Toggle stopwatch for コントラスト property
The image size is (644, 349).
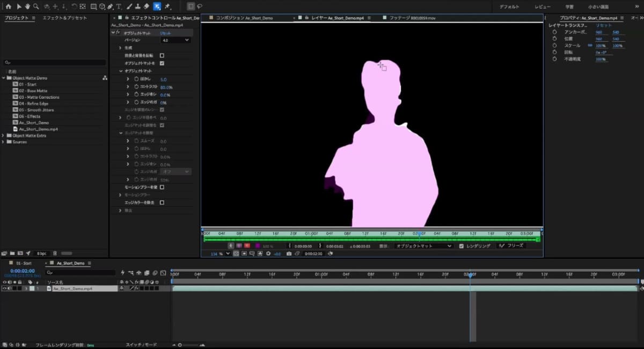click(x=136, y=86)
